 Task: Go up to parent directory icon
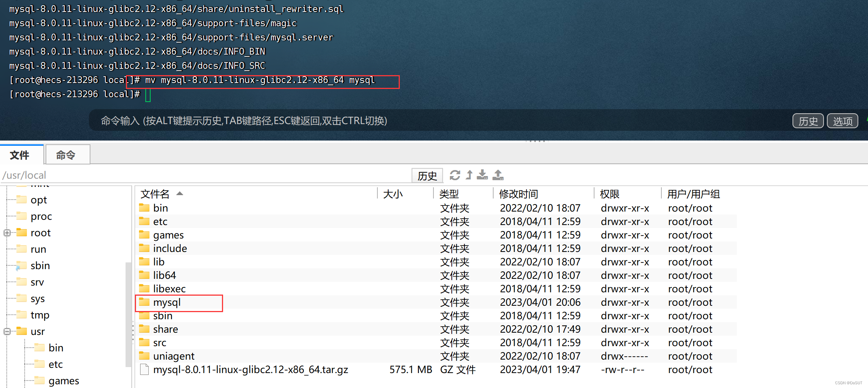click(x=469, y=175)
